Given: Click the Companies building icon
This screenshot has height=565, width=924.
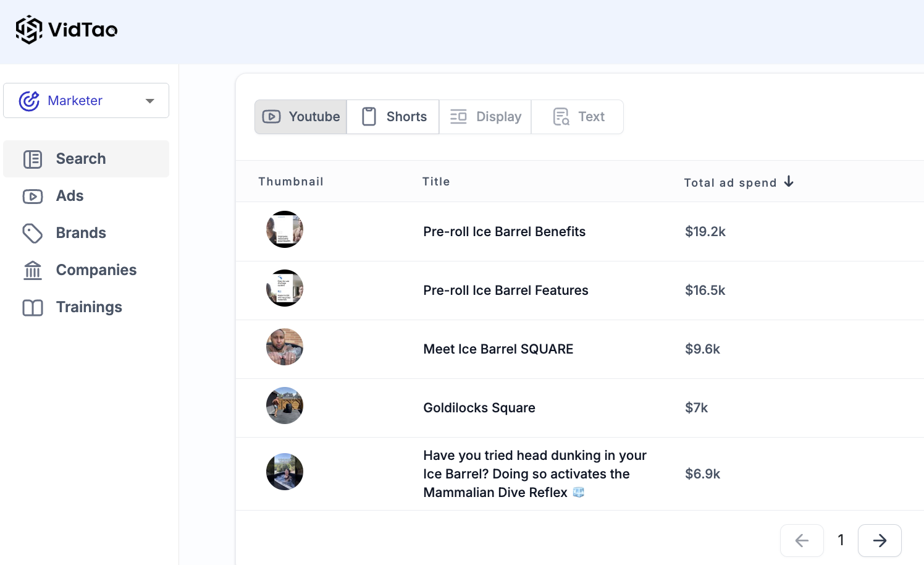Looking at the screenshot, I should (x=33, y=270).
